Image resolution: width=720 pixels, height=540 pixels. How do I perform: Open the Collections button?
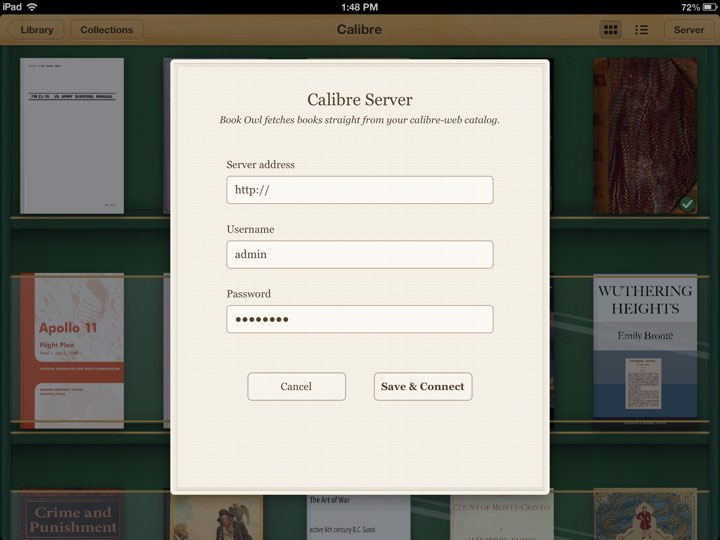click(x=107, y=30)
